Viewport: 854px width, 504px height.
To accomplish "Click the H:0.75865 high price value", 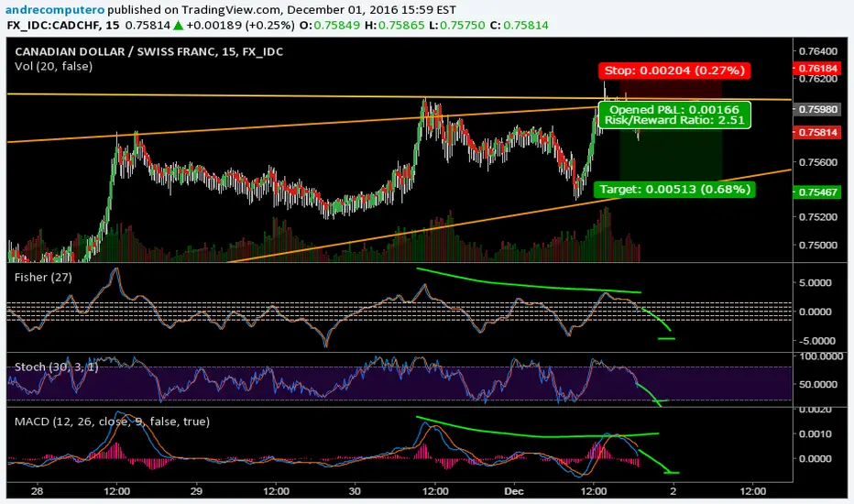I will [394, 25].
